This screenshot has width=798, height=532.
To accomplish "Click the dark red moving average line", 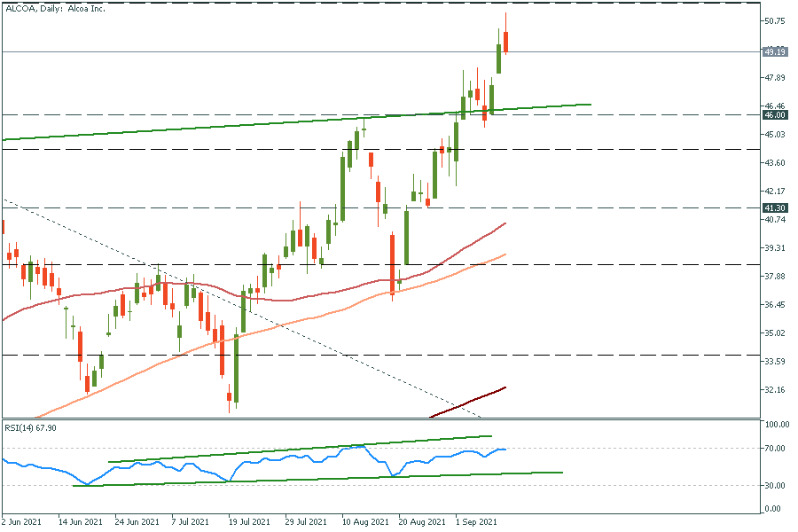I will [x=470, y=401].
